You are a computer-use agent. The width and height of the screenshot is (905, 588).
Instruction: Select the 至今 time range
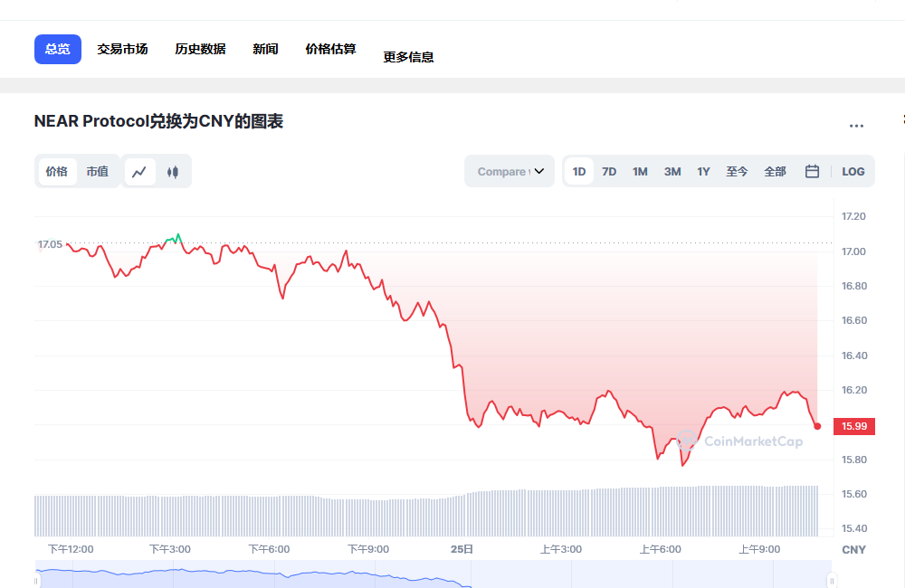[x=737, y=171]
